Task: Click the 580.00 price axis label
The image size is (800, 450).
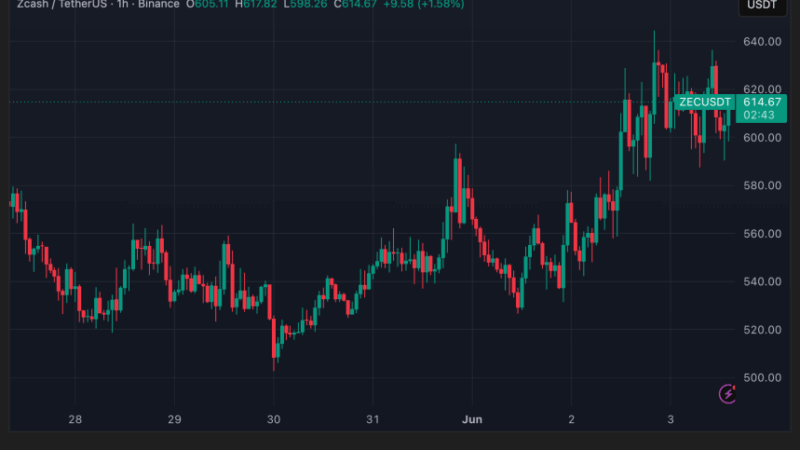Action: click(762, 186)
